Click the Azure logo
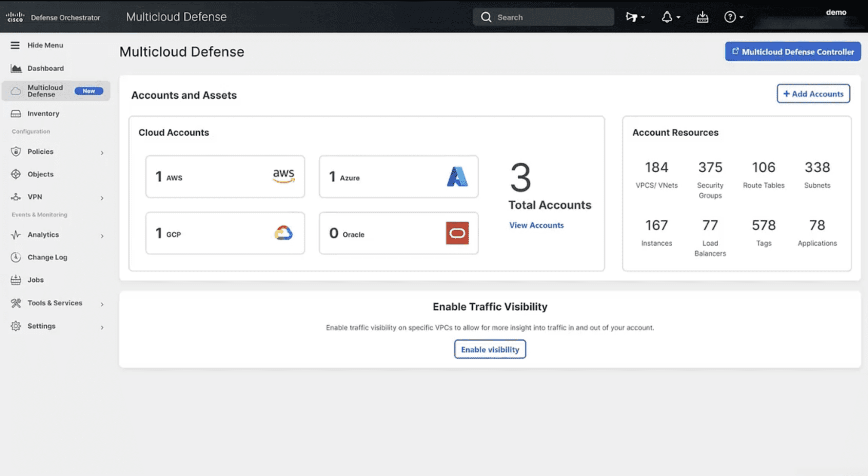This screenshot has width=868, height=476. tap(457, 177)
